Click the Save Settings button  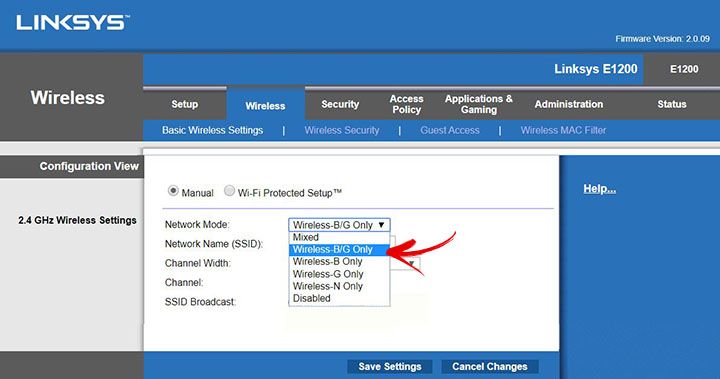pyautogui.click(x=390, y=367)
